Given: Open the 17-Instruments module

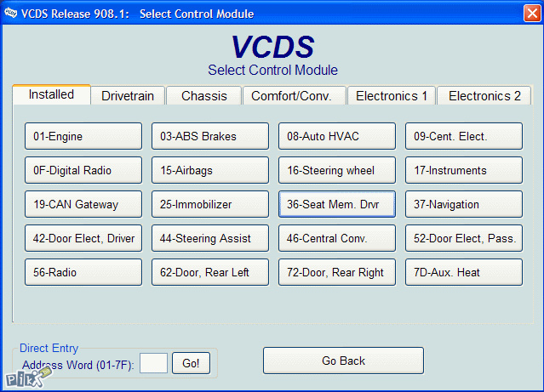Looking at the screenshot, I should (x=464, y=170).
